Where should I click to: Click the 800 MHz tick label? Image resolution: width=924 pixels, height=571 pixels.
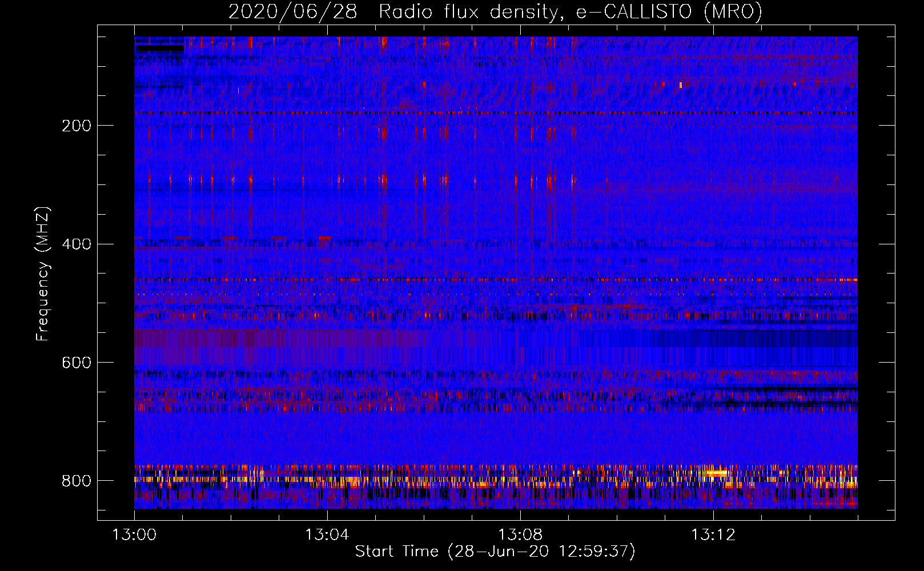[x=77, y=481]
